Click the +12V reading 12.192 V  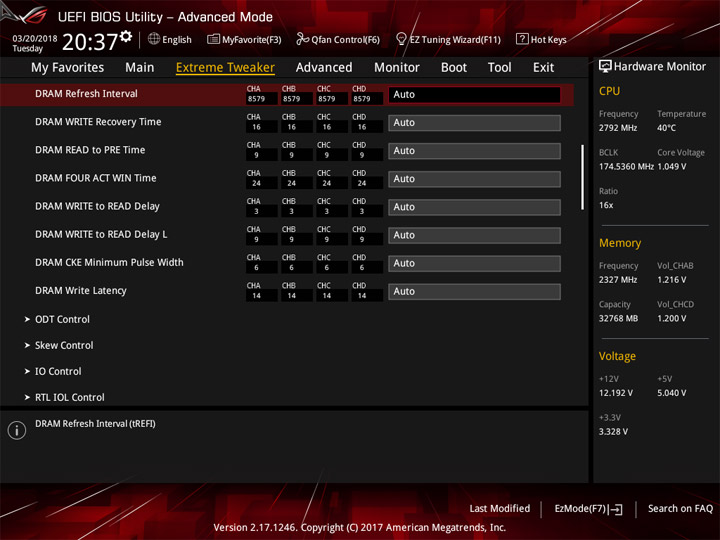[615, 393]
